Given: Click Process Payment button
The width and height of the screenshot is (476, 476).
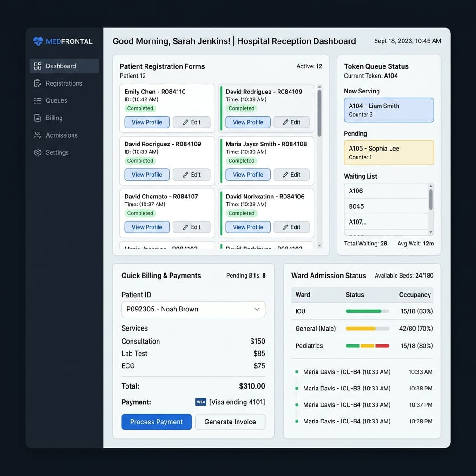Looking at the screenshot, I should (x=156, y=422).
